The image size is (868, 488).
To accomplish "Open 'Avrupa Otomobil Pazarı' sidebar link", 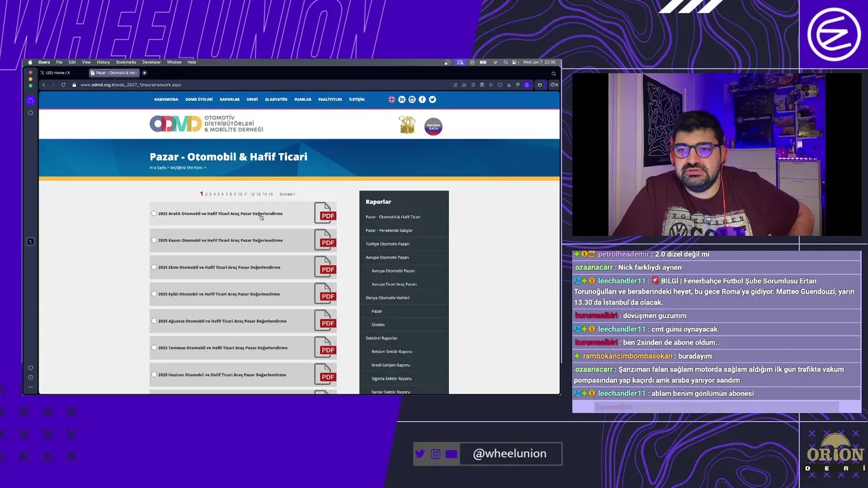I will (x=393, y=270).
